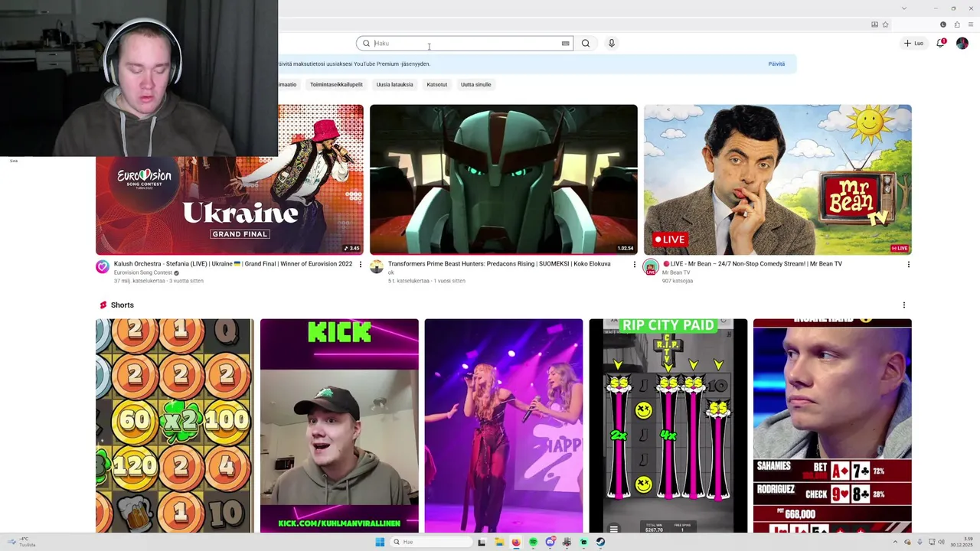The width and height of the screenshot is (980, 551).
Task: Open more options for the Kalush Orchestra video
Action: click(x=361, y=264)
